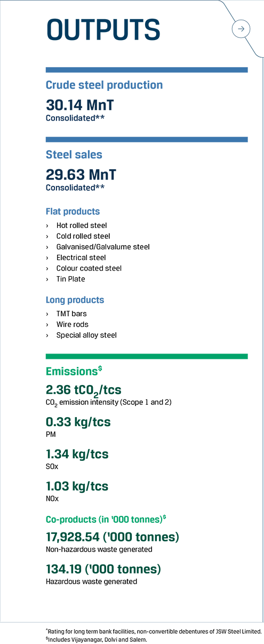264x644 pixels.
Task: Click the 134.19 hazardous waste value
Action: click(103, 569)
